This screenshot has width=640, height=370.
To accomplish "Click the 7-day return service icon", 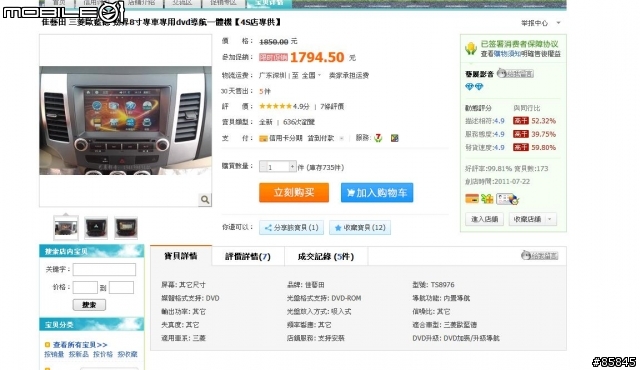I will tap(378, 138).
